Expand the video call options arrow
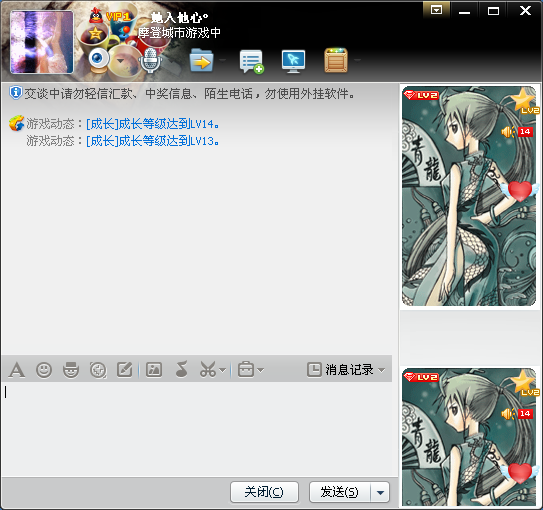 tap(120, 61)
